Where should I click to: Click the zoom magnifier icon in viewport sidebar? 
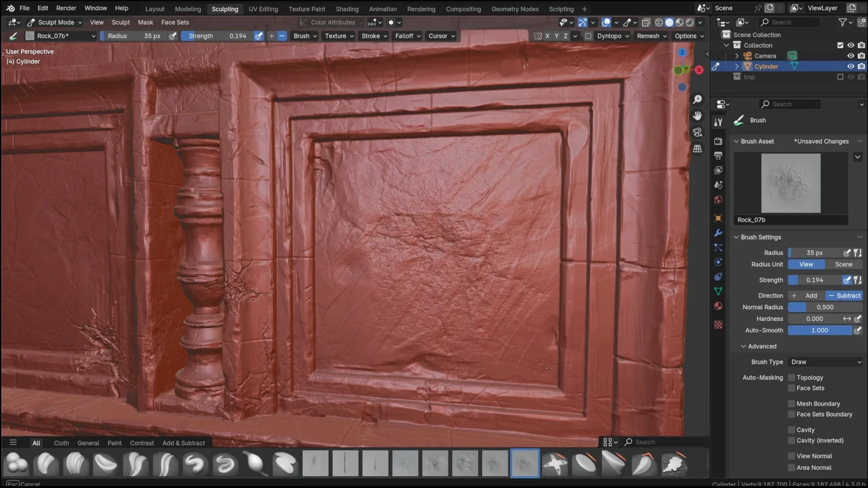pyautogui.click(x=698, y=99)
